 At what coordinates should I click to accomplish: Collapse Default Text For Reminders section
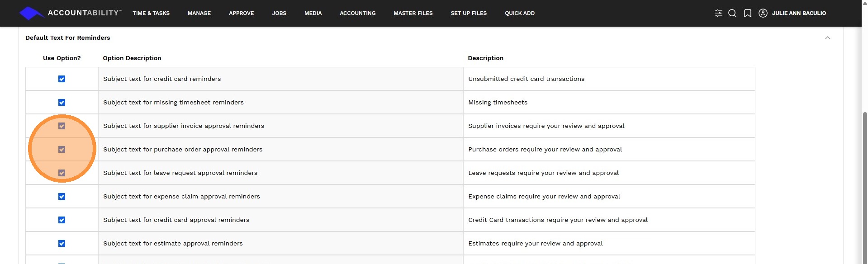pyautogui.click(x=827, y=38)
